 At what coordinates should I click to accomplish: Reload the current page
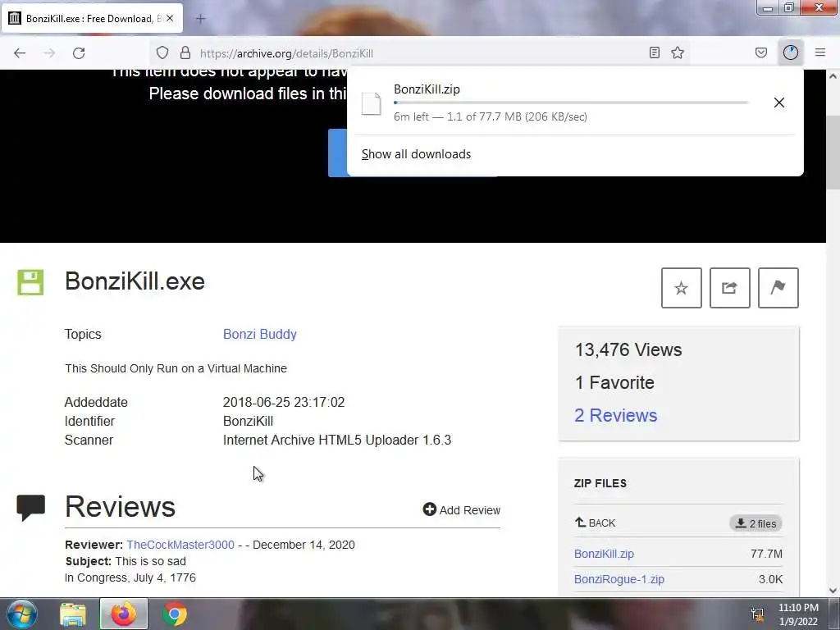[79, 53]
